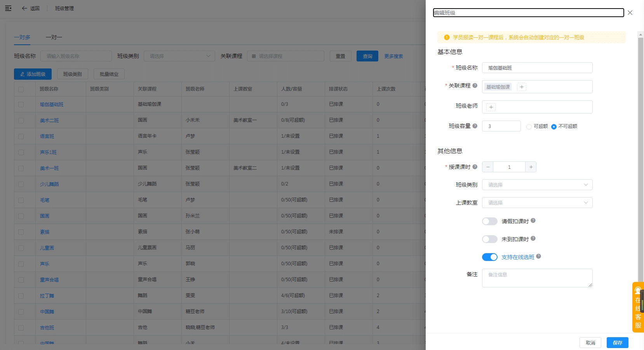Disable the 支持在线选班 switch
Screen dimensions: 644x350
(x=489, y=257)
